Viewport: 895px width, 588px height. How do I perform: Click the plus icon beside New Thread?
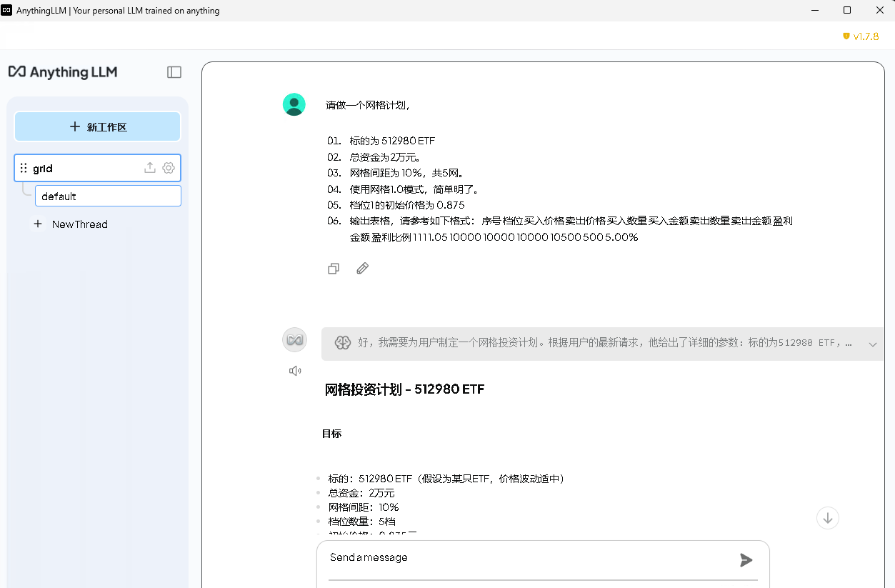(38, 224)
